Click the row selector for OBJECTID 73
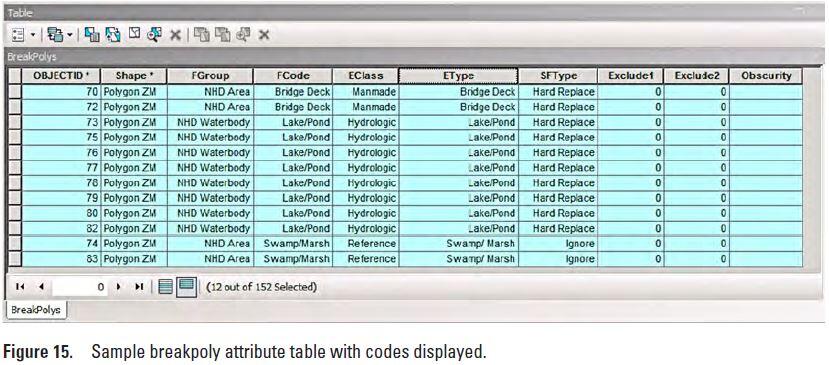The height and width of the screenshot is (365, 829). 15,122
